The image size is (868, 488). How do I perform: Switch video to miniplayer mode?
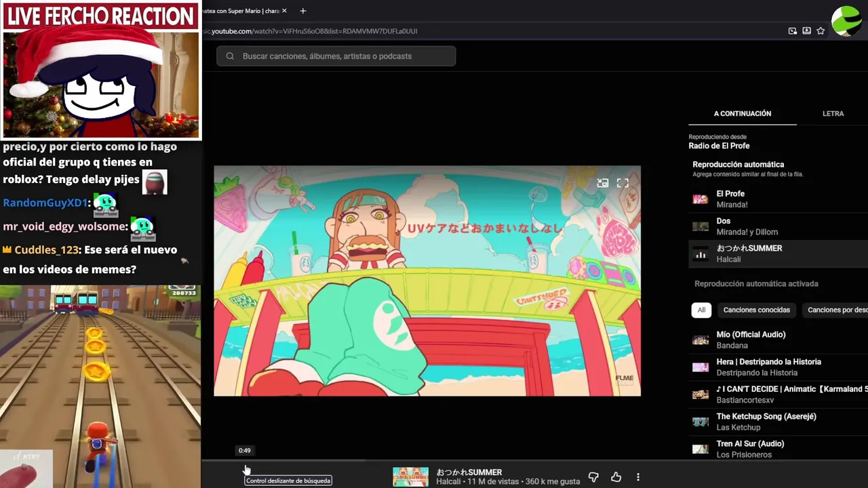click(x=602, y=183)
